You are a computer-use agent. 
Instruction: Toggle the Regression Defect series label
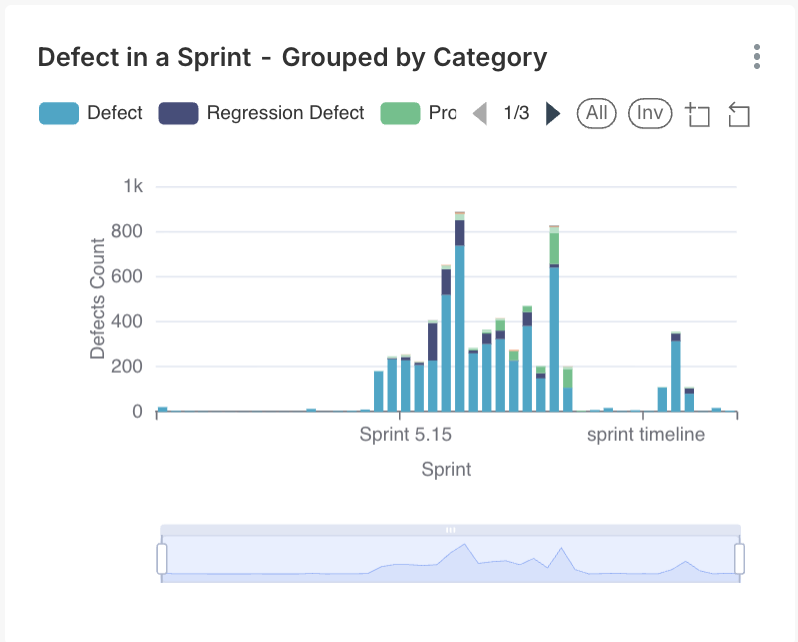(x=285, y=113)
